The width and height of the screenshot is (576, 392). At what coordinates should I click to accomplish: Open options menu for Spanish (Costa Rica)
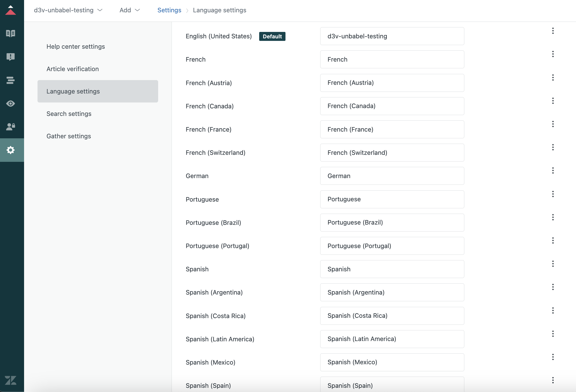pos(553,311)
